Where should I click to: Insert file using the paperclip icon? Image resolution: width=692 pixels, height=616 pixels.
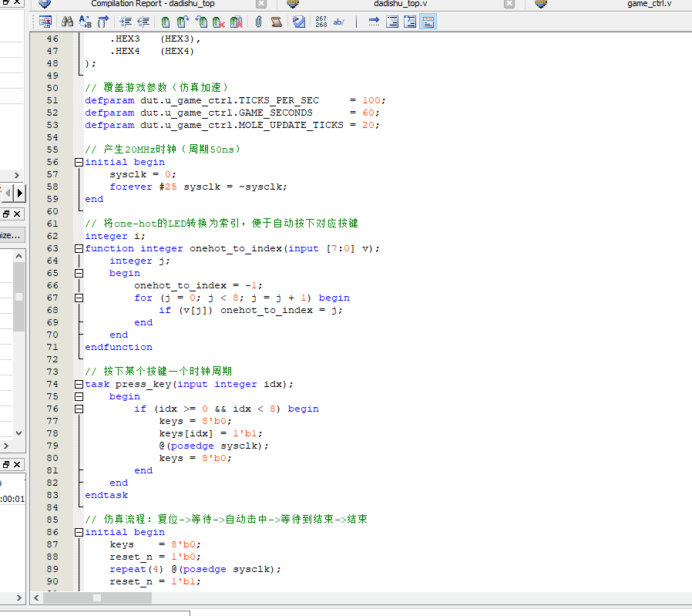tap(259, 22)
